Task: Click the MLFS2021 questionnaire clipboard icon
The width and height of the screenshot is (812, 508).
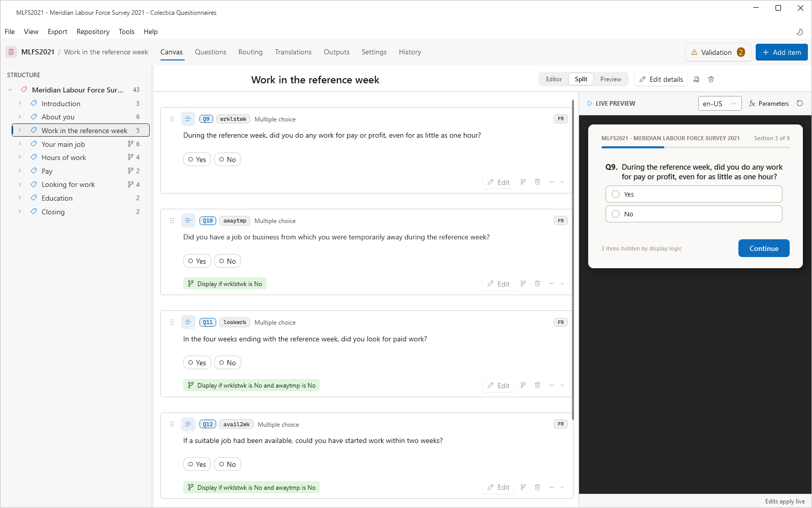Action: (11, 52)
